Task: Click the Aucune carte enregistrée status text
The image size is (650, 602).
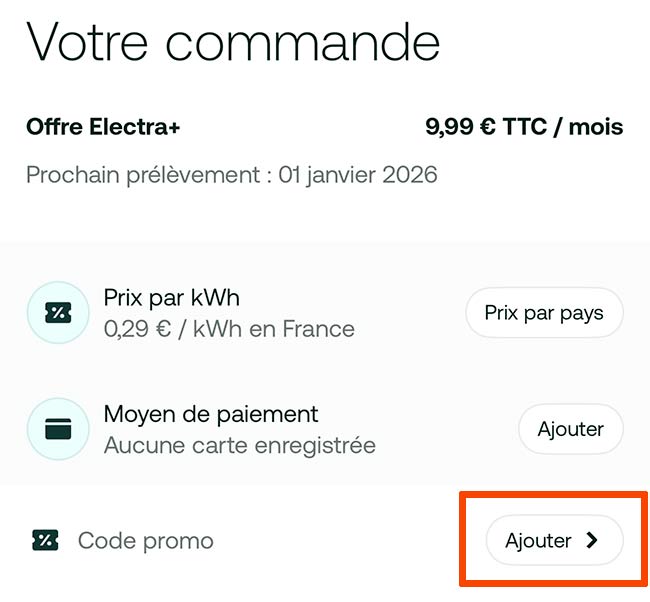Action: pos(240,445)
